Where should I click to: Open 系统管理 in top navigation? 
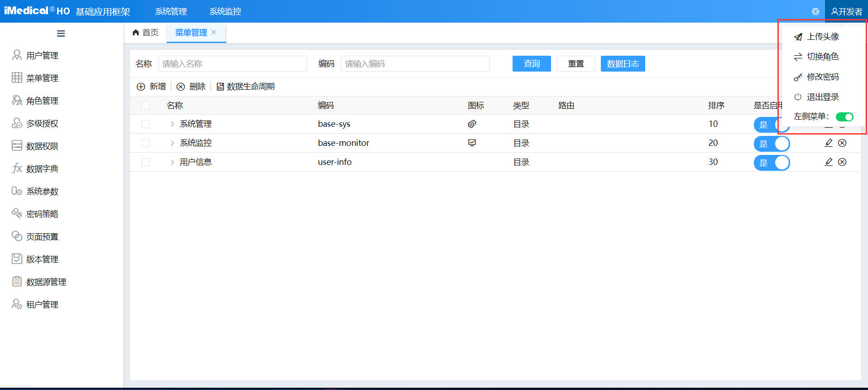click(x=171, y=11)
